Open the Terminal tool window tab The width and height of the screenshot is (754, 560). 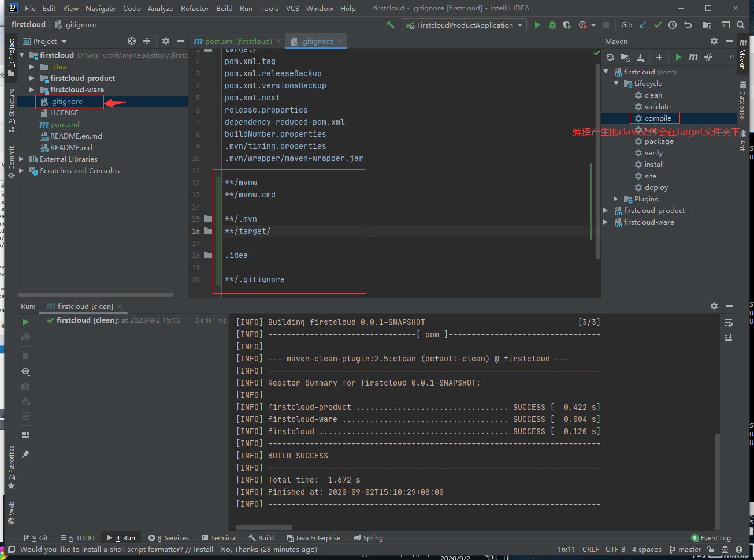pos(218,537)
